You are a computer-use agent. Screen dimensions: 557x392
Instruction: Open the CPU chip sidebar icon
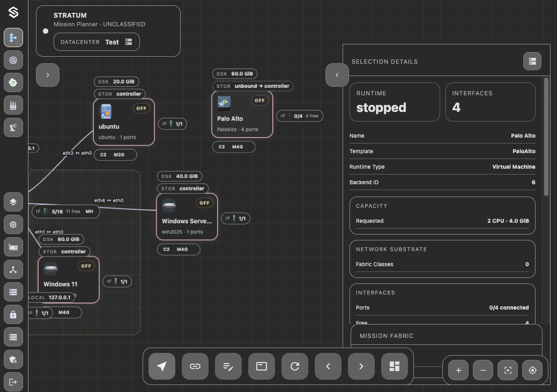click(13, 224)
